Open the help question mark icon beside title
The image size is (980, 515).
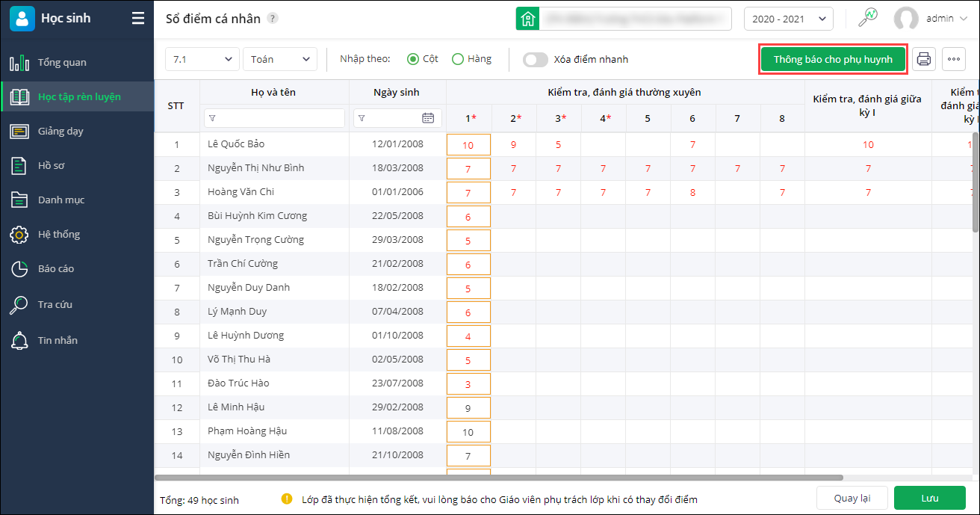[x=273, y=19]
